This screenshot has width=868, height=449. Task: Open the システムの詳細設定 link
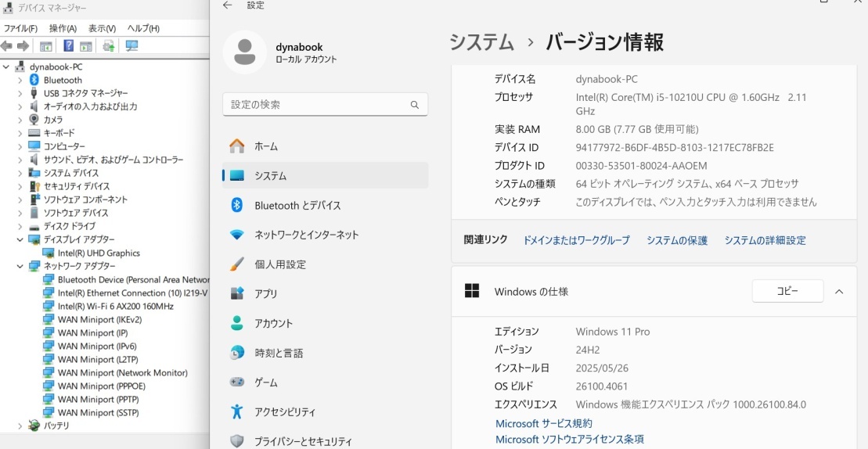click(x=765, y=241)
